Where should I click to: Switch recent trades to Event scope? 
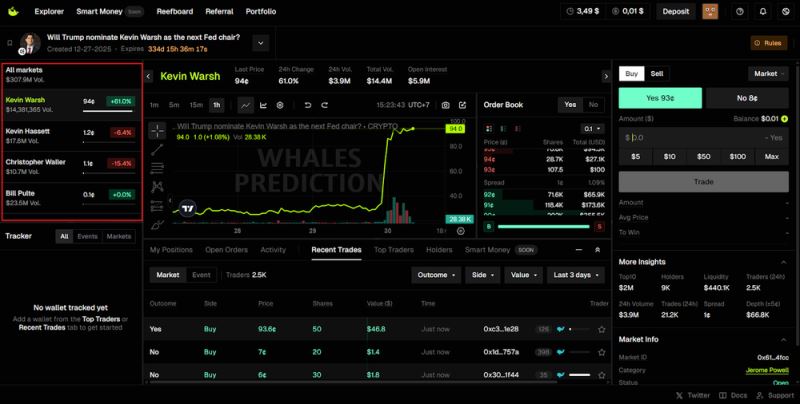coord(201,275)
